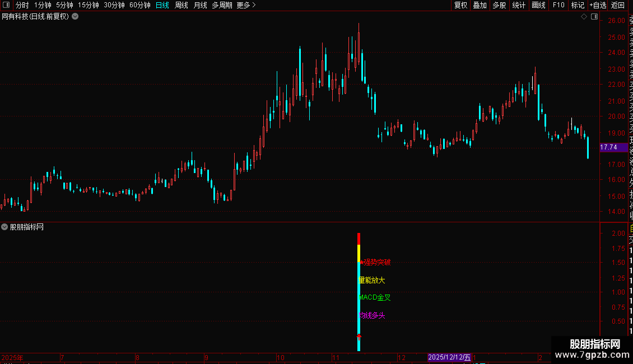Screen dimensions: 633x364
Task: Click the 2025年 label on the time axis
Action: coord(12,357)
